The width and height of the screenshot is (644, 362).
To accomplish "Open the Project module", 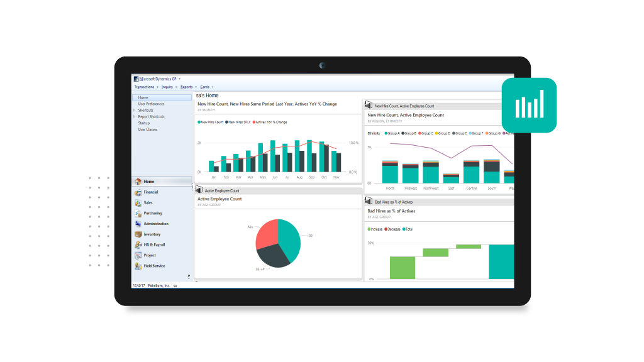I will click(151, 255).
